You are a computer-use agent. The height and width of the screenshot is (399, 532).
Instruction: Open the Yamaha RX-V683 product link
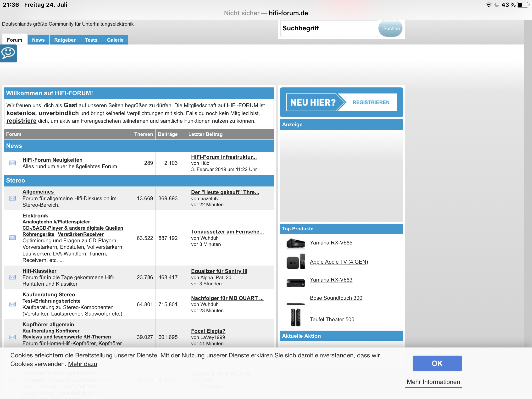(x=331, y=280)
